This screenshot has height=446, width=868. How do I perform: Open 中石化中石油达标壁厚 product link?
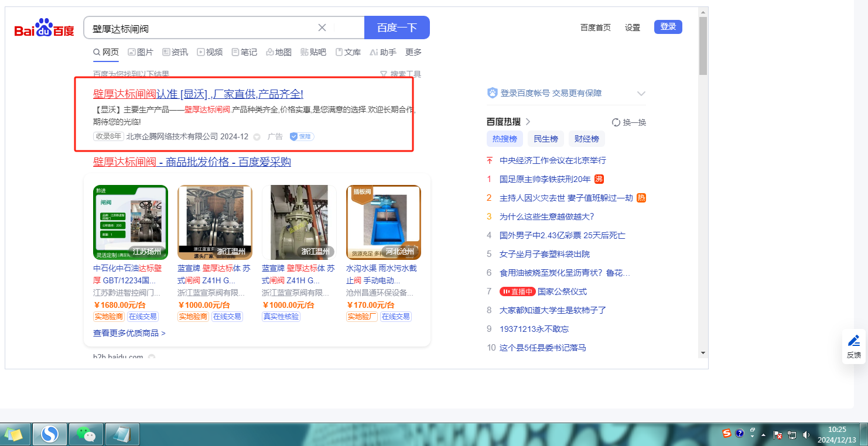click(128, 274)
